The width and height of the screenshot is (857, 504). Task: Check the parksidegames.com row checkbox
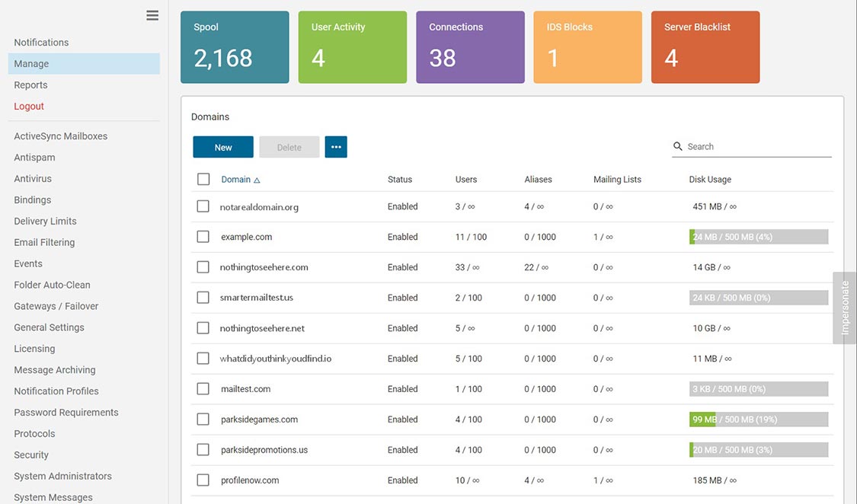pos(203,419)
